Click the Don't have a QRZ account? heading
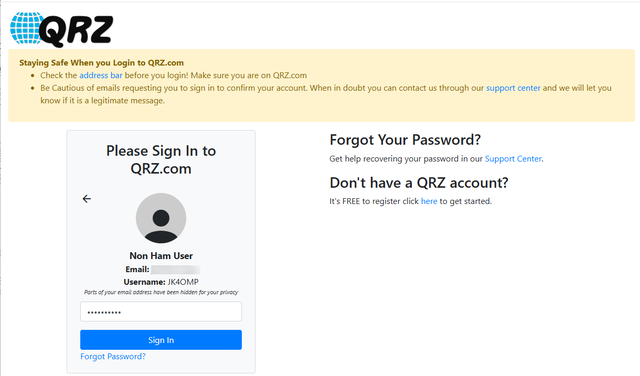Screen dimensions: 640x376 coord(419,182)
